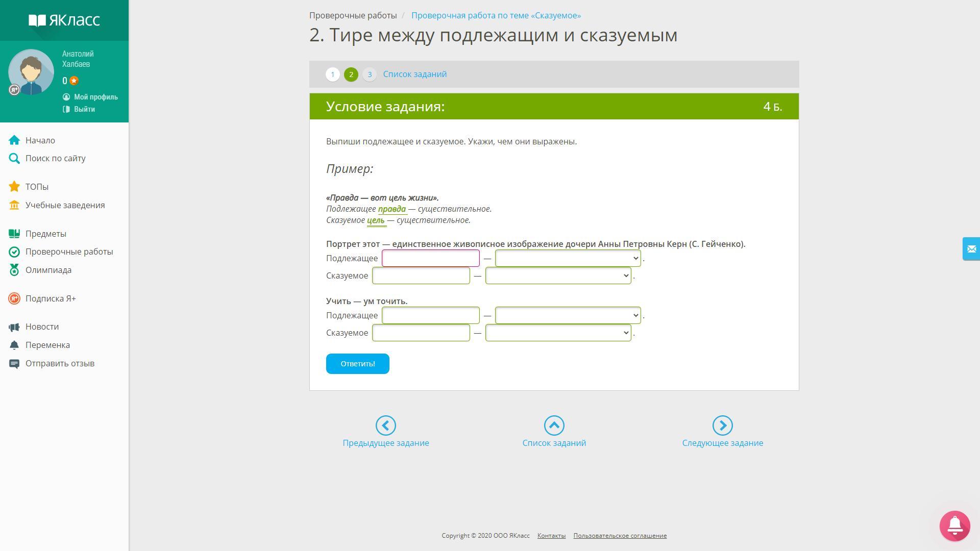Open subject type dropdown for first sentence
This screenshot has width=980, height=551.
tap(568, 259)
